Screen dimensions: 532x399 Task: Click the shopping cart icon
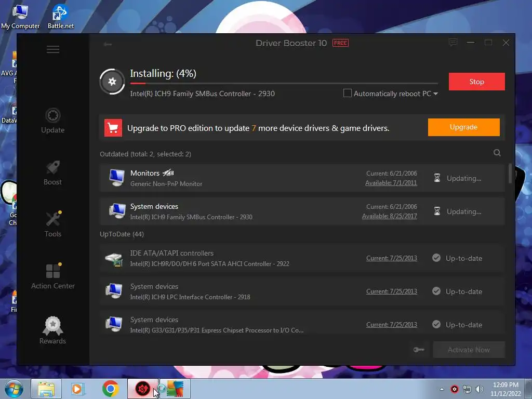[x=113, y=128]
